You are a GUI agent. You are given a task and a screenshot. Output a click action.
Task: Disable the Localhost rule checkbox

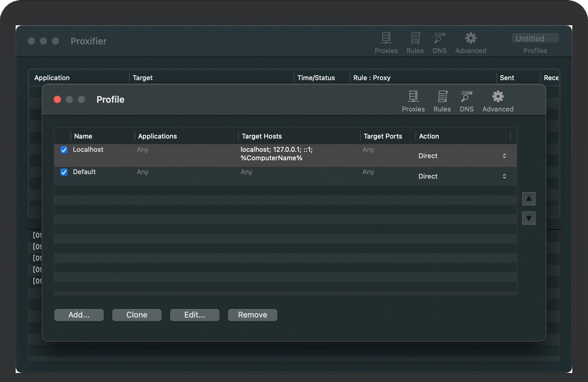tap(64, 150)
